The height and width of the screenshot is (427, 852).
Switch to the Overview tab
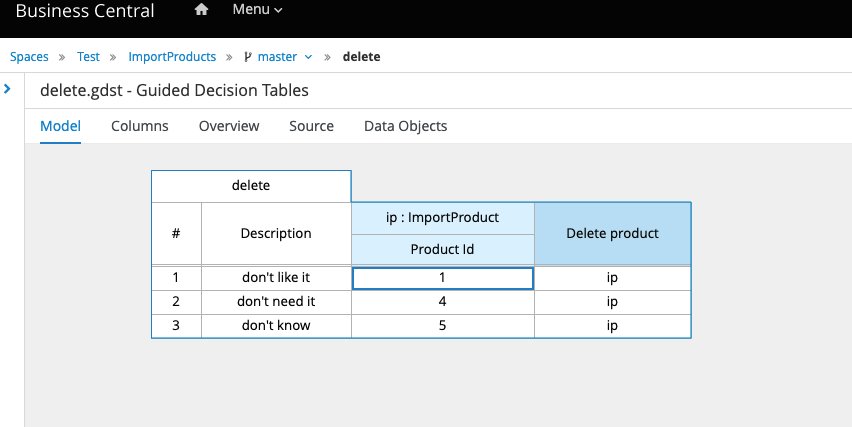tap(229, 126)
